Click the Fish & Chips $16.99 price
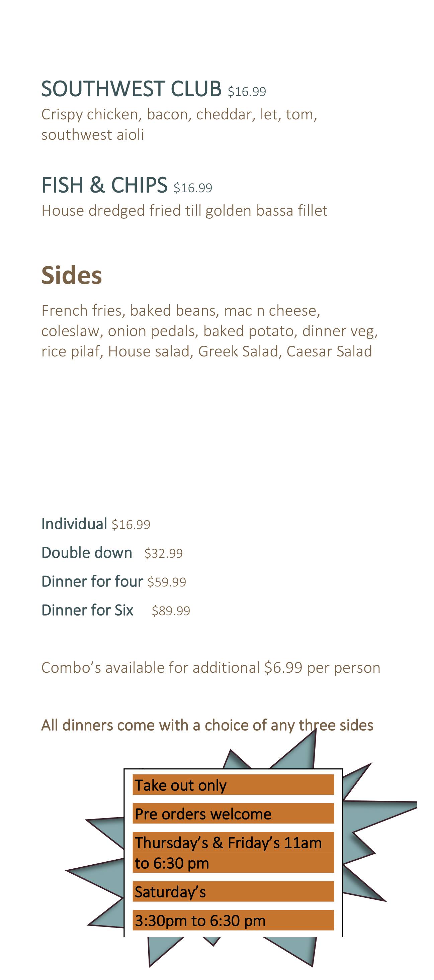434x980 pixels. tap(193, 188)
